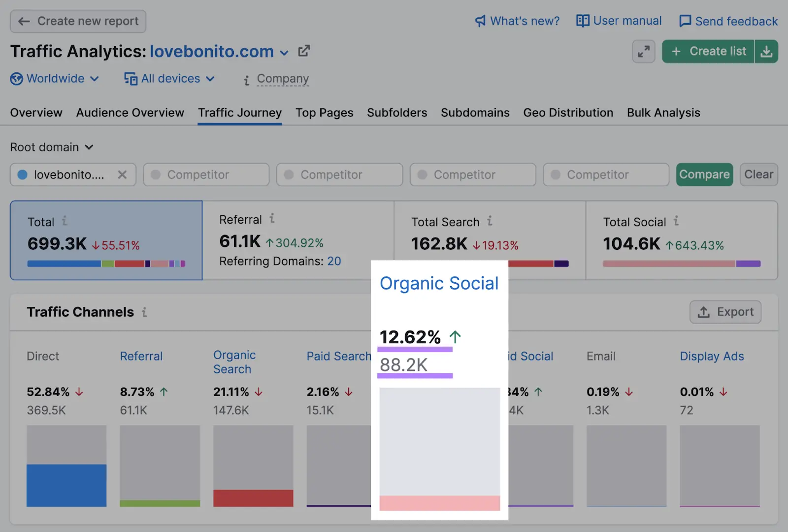The width and height of the screenshot is (788, 532).
Task: Open the Worldwide location dropdown
Action: point(55,79)
